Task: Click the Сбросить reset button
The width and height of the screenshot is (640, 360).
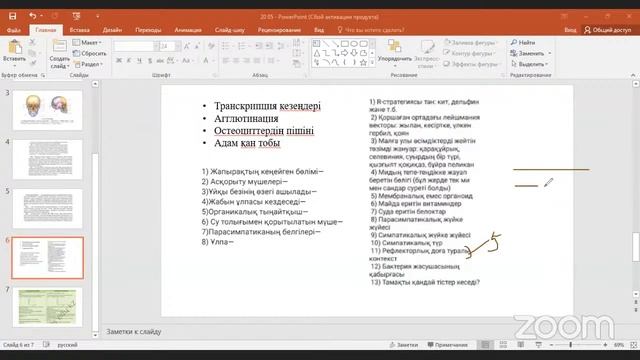Action: (89, 53)
